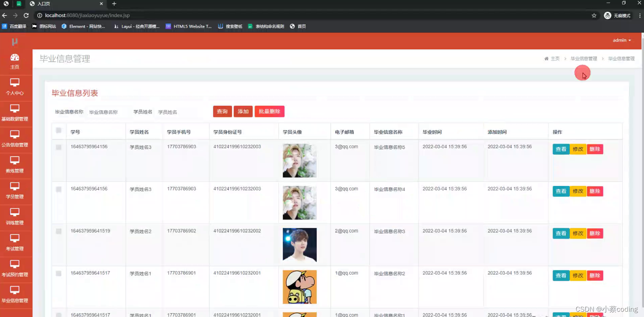
Task: Click 查看 for the 毕业信息名称2 row
Action: (561, 275)
